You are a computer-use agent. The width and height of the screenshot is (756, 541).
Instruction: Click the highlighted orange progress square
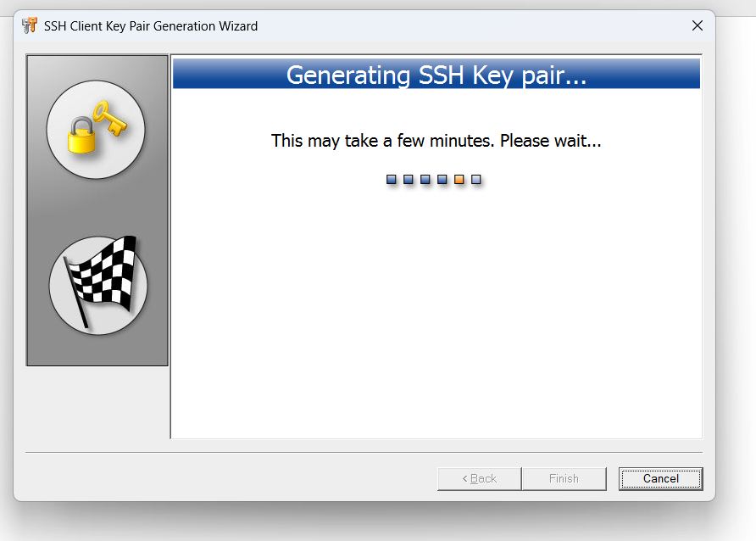pyautogui.click(x=459, y=179)
